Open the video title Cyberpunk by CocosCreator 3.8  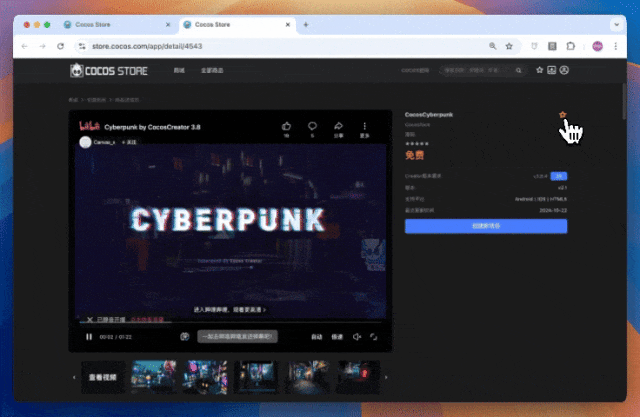(x=152, y=127)
